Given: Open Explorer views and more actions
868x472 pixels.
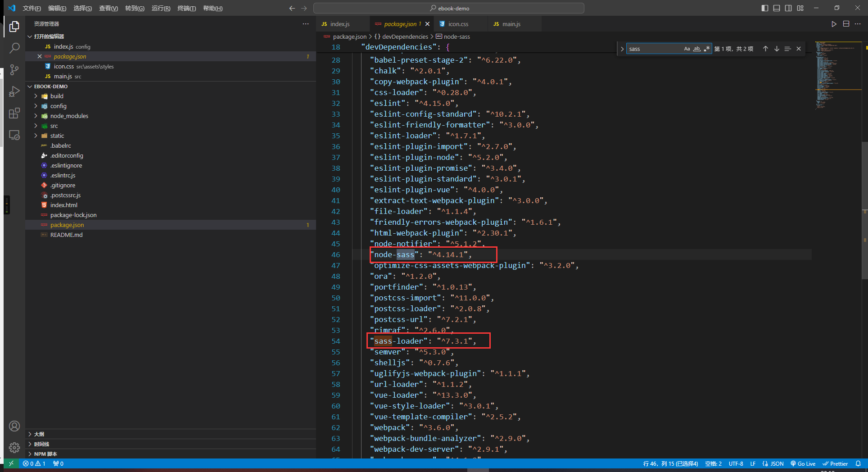Looking at the screenshot, I should (306, 24).
